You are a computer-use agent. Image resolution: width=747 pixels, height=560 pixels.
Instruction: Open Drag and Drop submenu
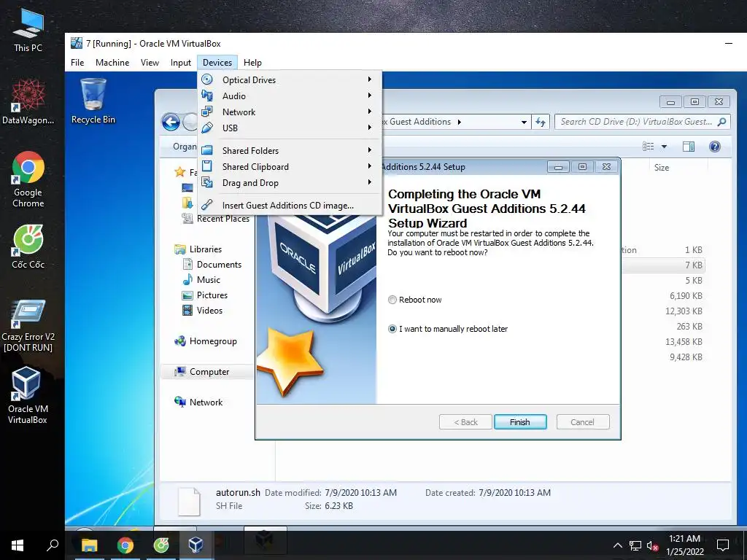click(x=289, y=183)
